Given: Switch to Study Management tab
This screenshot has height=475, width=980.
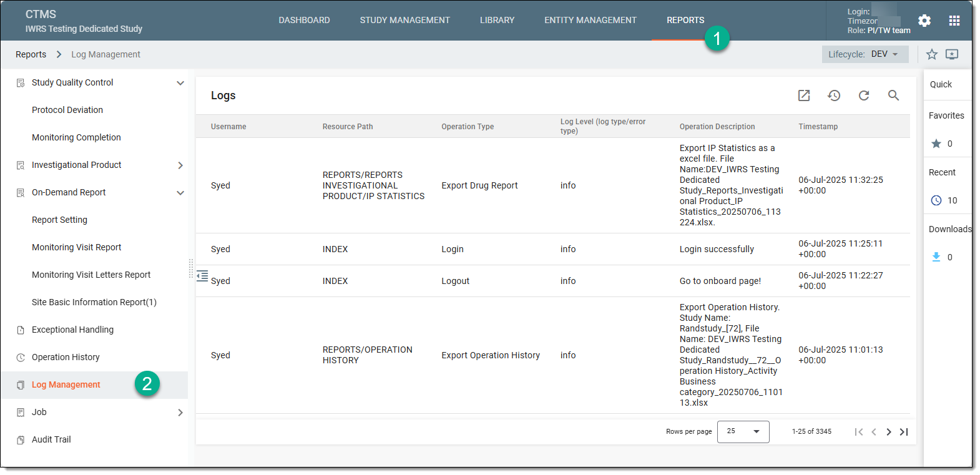Looking at the screenshot, I should click(x=405, y=20).
